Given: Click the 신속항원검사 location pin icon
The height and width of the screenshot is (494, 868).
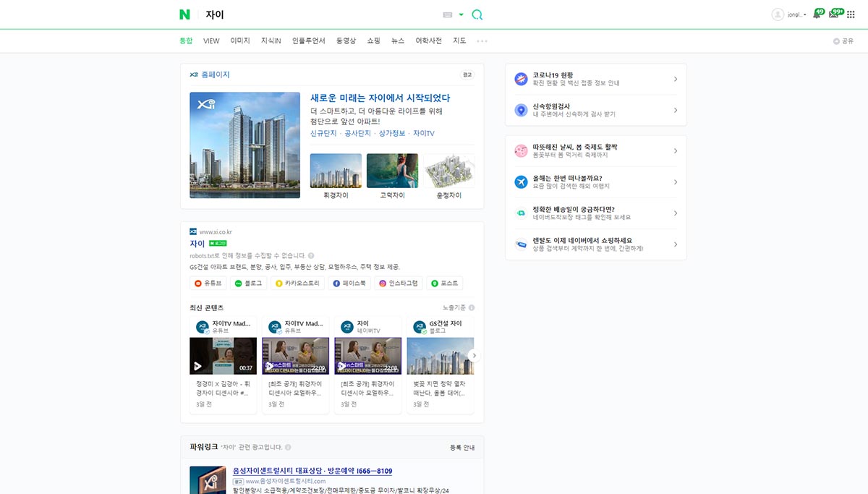Looking at the screenshot, I should coord(521,110).
